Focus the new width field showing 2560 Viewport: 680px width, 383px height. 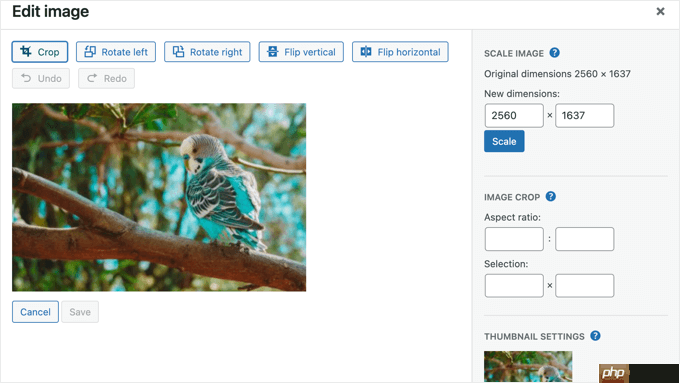pos(514,115)
